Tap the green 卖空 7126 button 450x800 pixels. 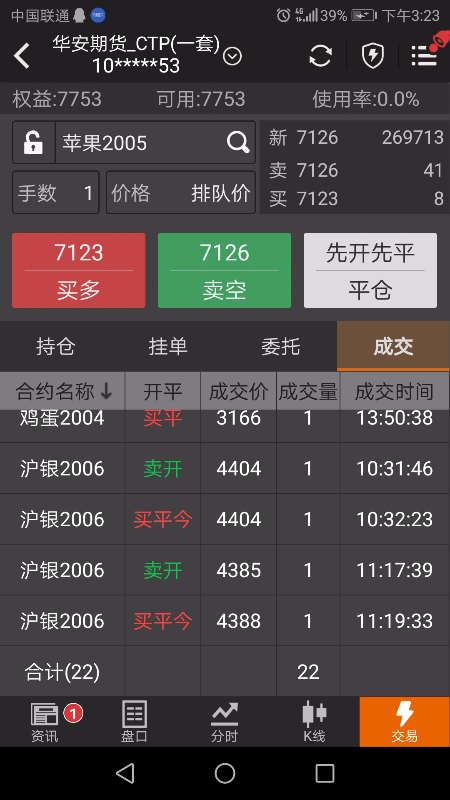point(224,270)
